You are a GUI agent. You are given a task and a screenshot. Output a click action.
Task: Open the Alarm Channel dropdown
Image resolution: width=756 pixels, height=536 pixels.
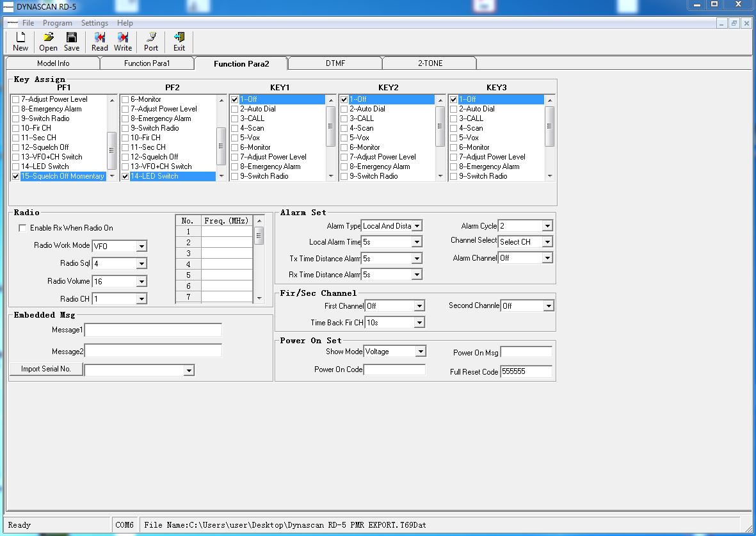click(x=547, y=258)
